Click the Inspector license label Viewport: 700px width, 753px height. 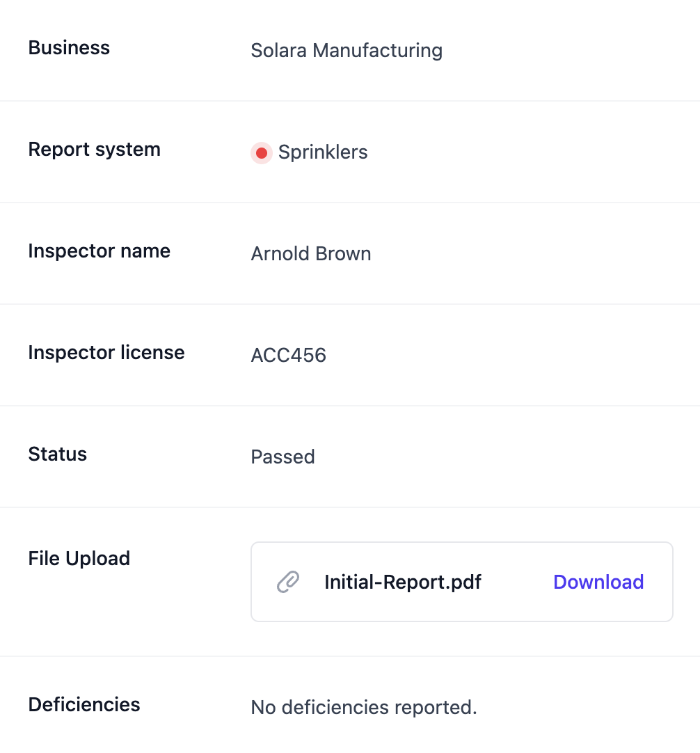(x=106, y=353)
